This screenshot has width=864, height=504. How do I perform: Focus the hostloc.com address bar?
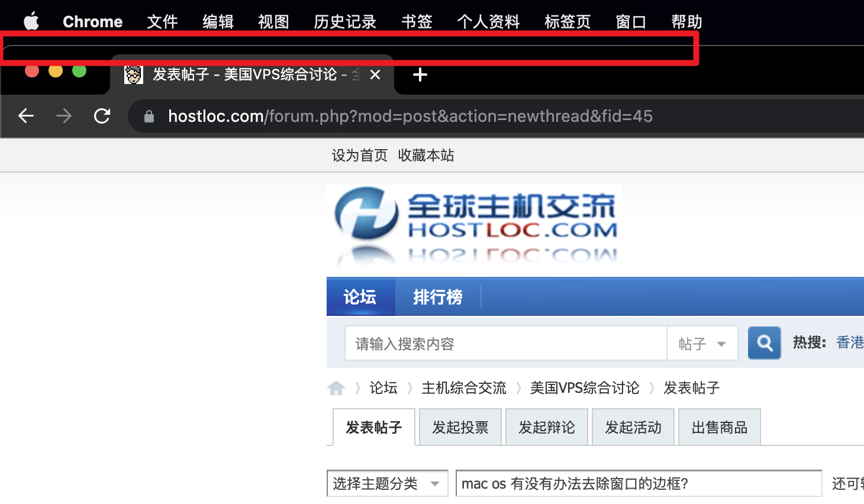point(496,116)
